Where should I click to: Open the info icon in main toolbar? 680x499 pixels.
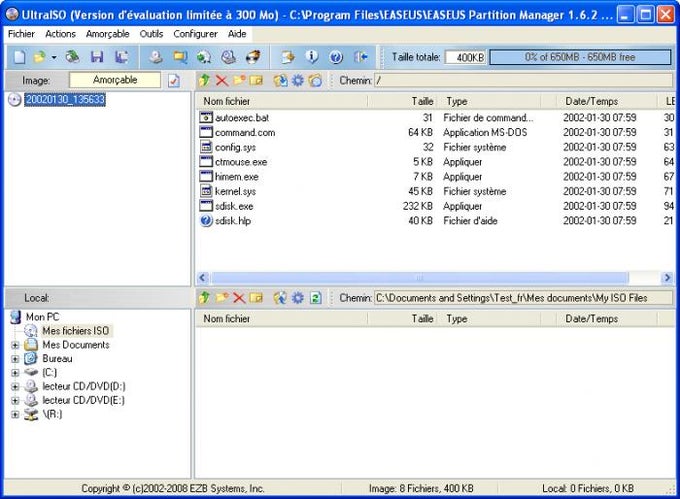[312, 57]
